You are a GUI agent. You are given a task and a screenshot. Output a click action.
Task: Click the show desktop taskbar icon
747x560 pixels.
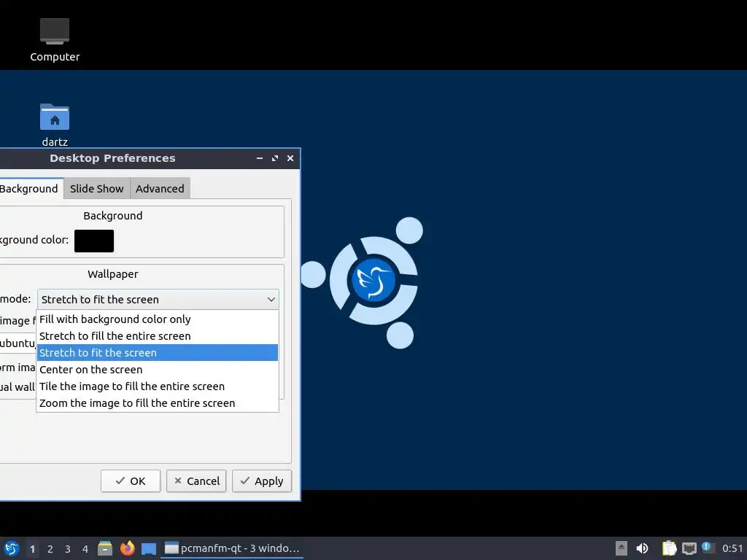click(149, 548)
